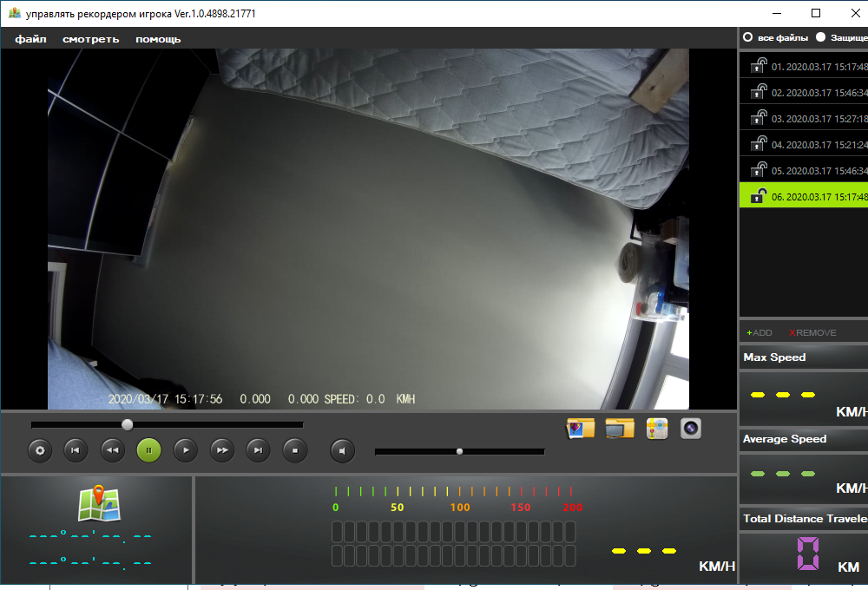Open the video folder icon

pyautogui.click(x=620, y=429)
